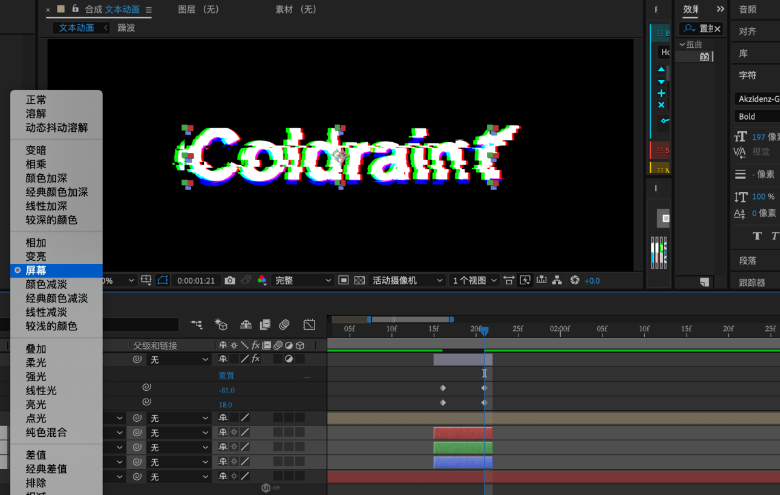This screenshot has height=495, width=780.
Task: Expand the hidden panels double-arrow menu
Action: pos(720,9)
